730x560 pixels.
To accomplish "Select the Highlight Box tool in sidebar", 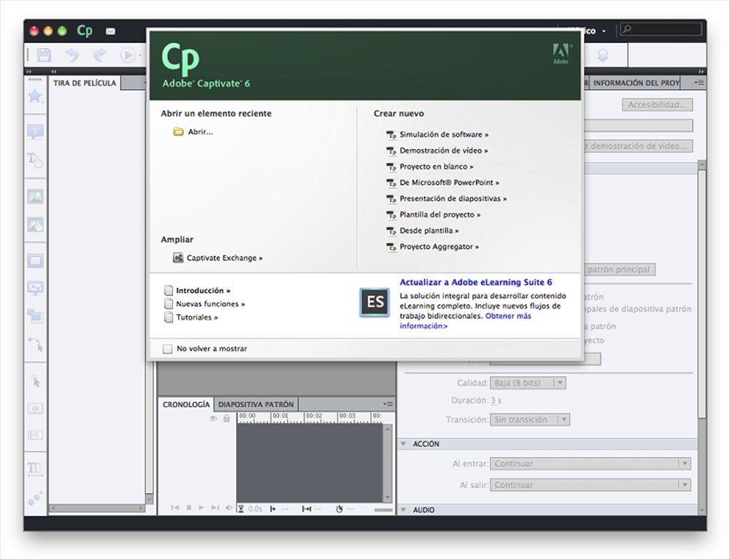I will (35, 261).
